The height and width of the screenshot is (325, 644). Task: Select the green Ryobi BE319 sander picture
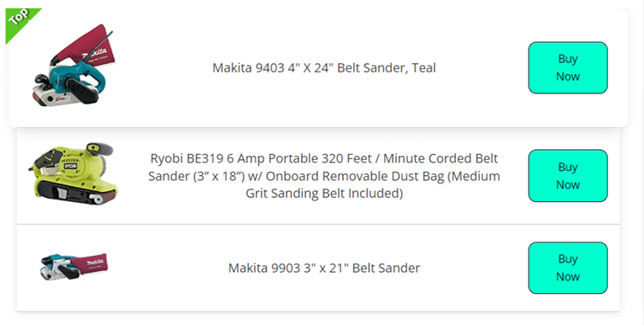74,173
